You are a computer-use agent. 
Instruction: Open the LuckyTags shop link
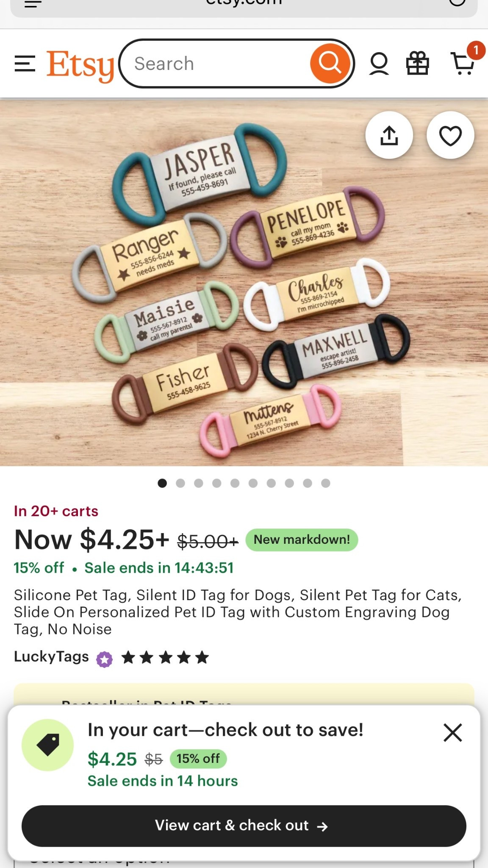point(51,657)
